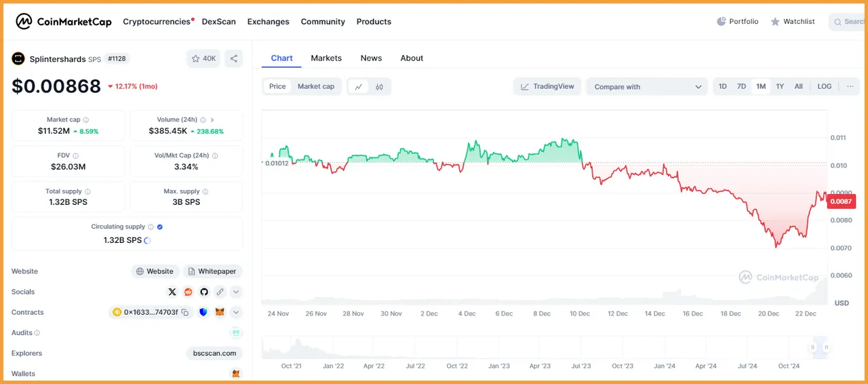Open the FDV info tooltip icon
Image resolution: width=868 pixels, height=384 pixels.
[75, 156]
